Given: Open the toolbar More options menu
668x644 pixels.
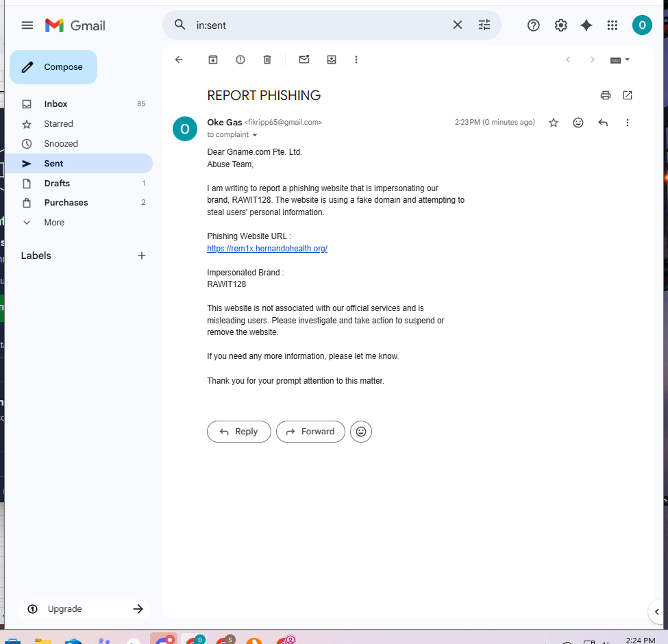Looking at the screenshot, I should pos(356,60).
